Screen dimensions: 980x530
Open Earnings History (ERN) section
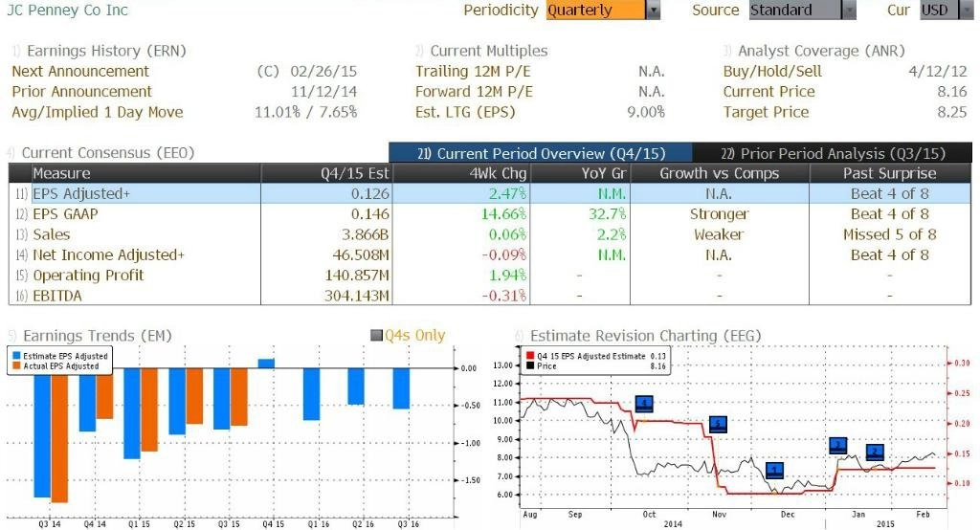[x=106, y=51]
